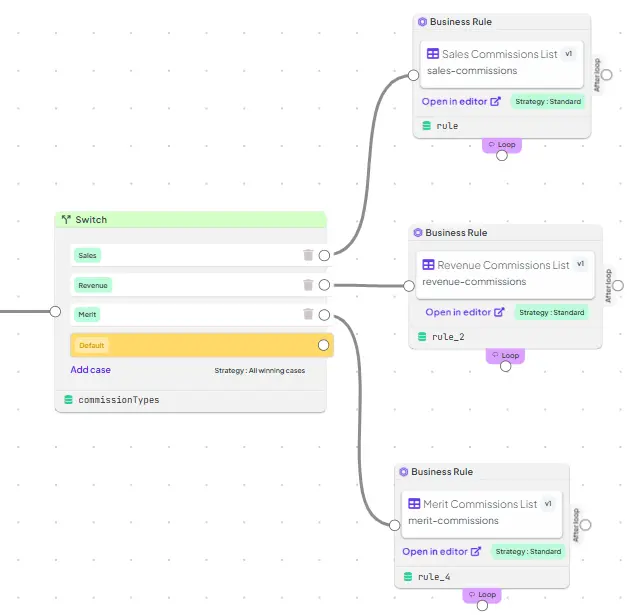Select the revenue-commissions node input connector
The height and width of the screenshot is (615, 628).
[x=409, y=286]
